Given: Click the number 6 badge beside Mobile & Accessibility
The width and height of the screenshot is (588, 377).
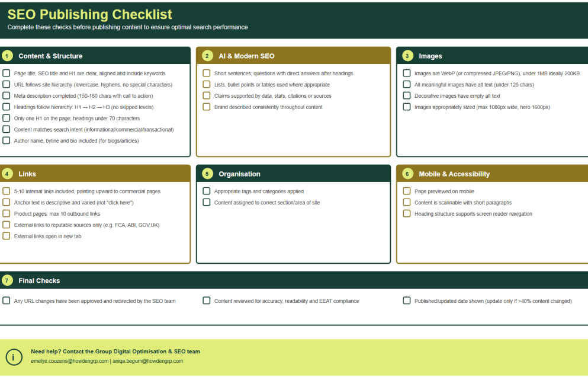Looking at the screenshot, I should pos(407,174).
